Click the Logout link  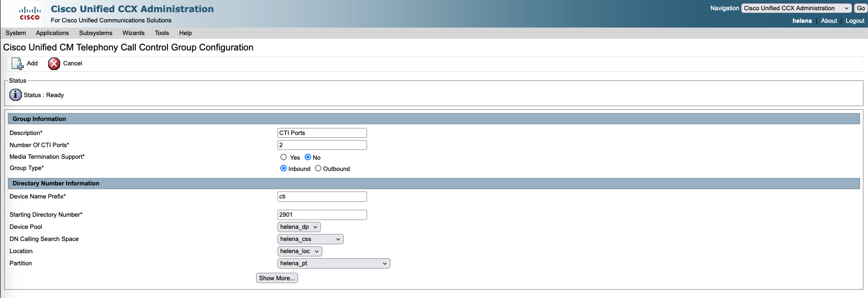point(854,21)
